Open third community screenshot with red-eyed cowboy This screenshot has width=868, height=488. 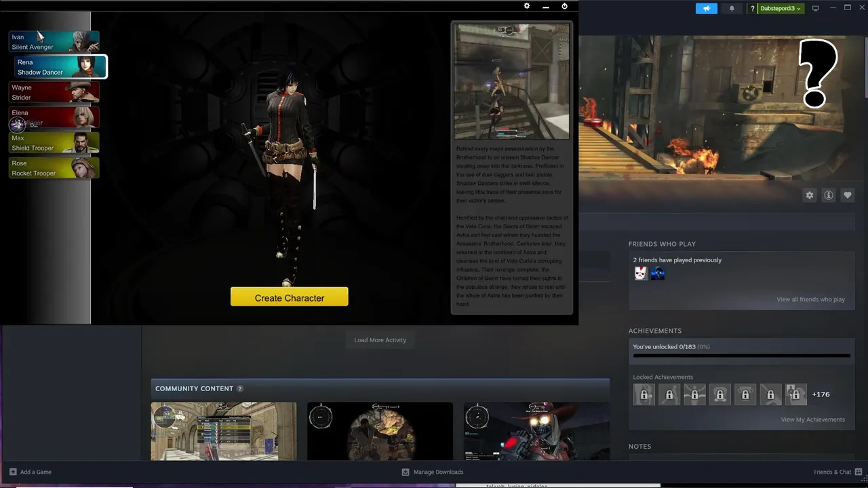536,432
